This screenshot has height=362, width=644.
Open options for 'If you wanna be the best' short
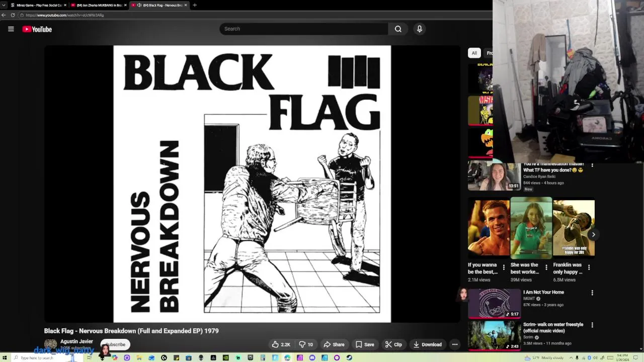coord(504,267)
